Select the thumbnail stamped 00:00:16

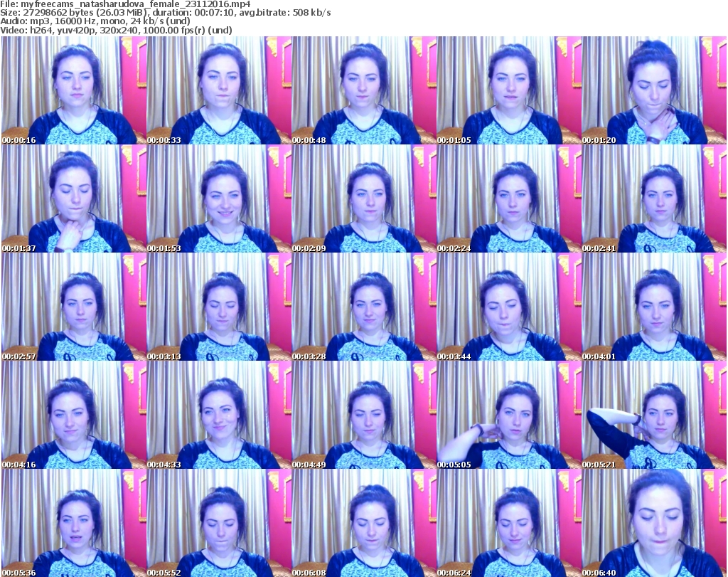point(74,90)
